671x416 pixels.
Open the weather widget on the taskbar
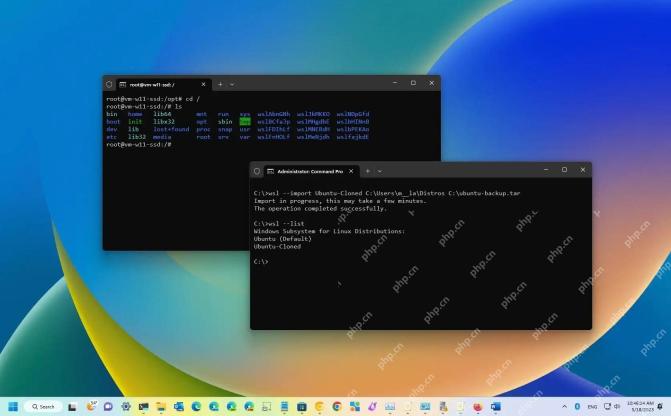click(x=91, y=406)
